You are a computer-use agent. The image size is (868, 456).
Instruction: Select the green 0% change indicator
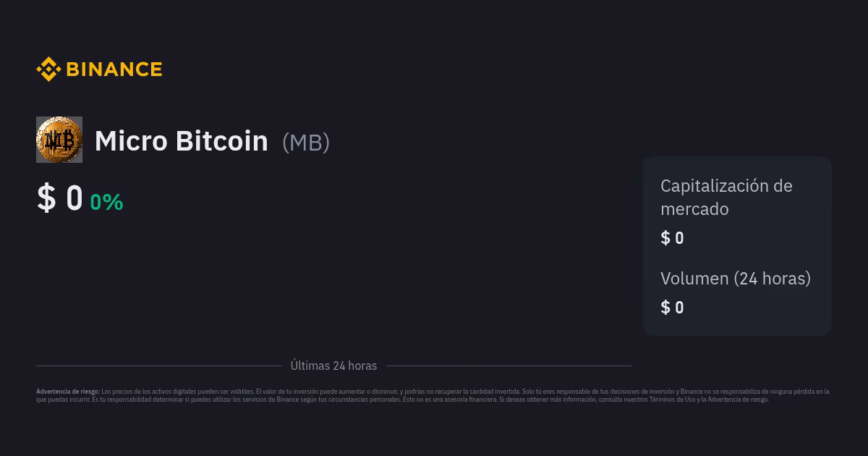click(106, 203)
